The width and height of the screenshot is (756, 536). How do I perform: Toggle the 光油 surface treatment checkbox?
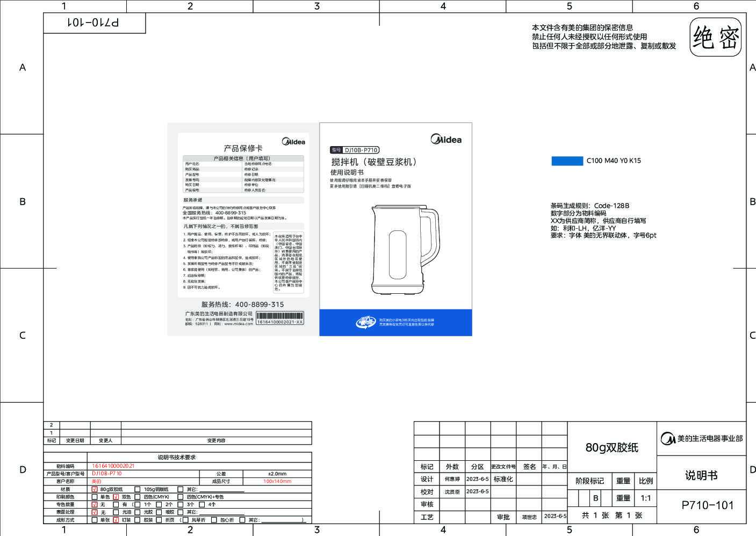pos(116,512)
